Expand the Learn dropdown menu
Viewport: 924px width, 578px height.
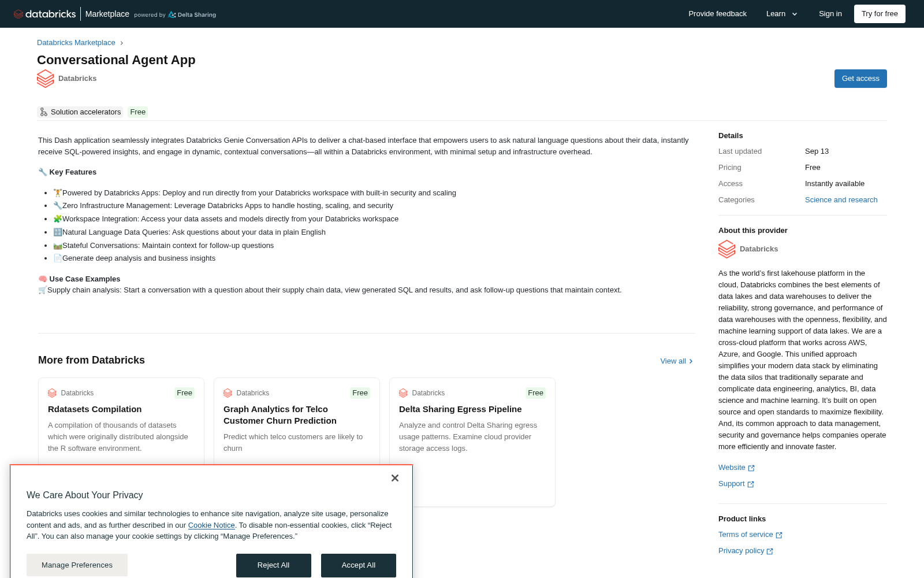point(782,14)
